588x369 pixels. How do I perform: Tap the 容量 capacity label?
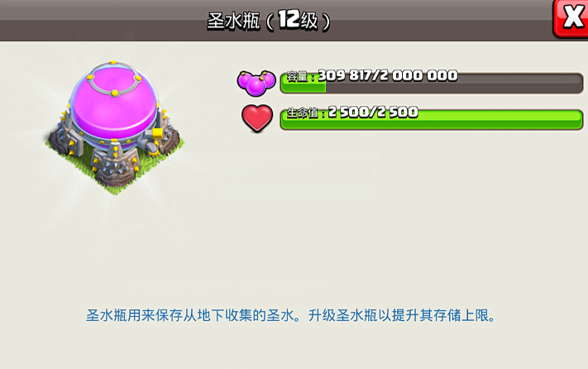tap(298, 76)
